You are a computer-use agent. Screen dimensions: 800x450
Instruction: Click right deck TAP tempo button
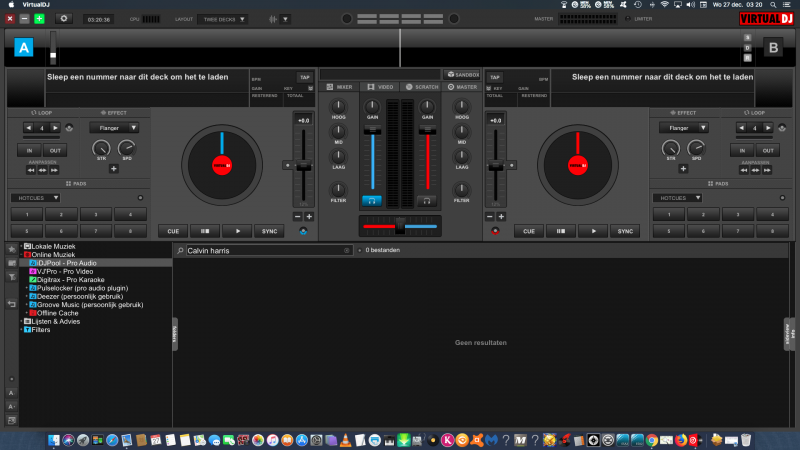coord(494,78)
